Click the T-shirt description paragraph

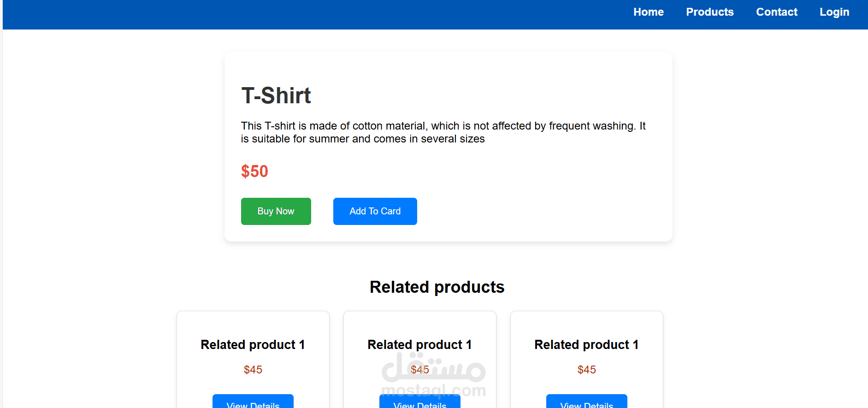coord(443,132)
